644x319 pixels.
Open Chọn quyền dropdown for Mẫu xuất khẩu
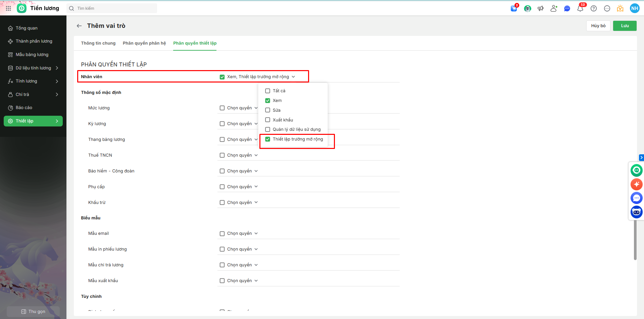point(242,281)
